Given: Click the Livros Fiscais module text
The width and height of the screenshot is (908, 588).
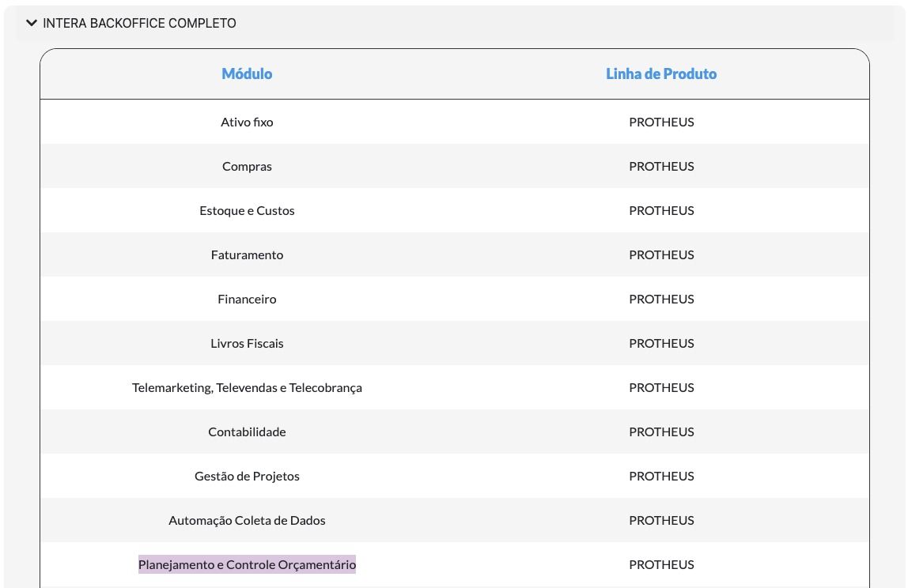Looking at the screenshot, I should click(247, 344).
